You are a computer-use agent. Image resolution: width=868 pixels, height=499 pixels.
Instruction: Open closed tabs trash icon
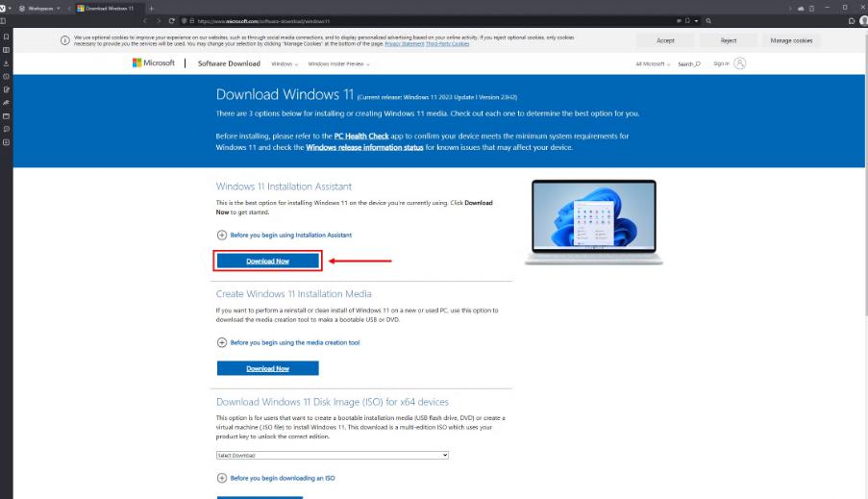click(811, 9)
